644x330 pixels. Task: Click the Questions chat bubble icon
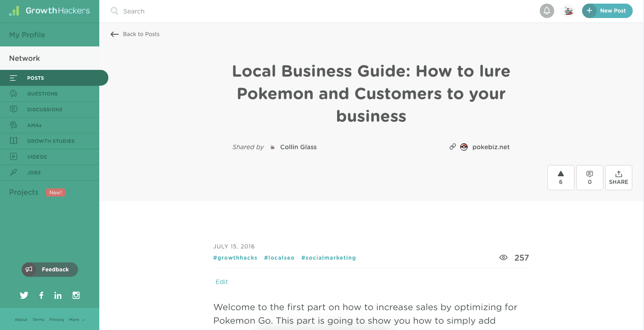click(14, 94)
